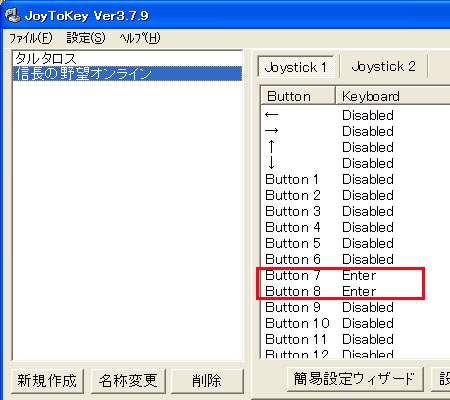Select the up arrow ↑ row
450x400 pixels.
click(355, 147)
